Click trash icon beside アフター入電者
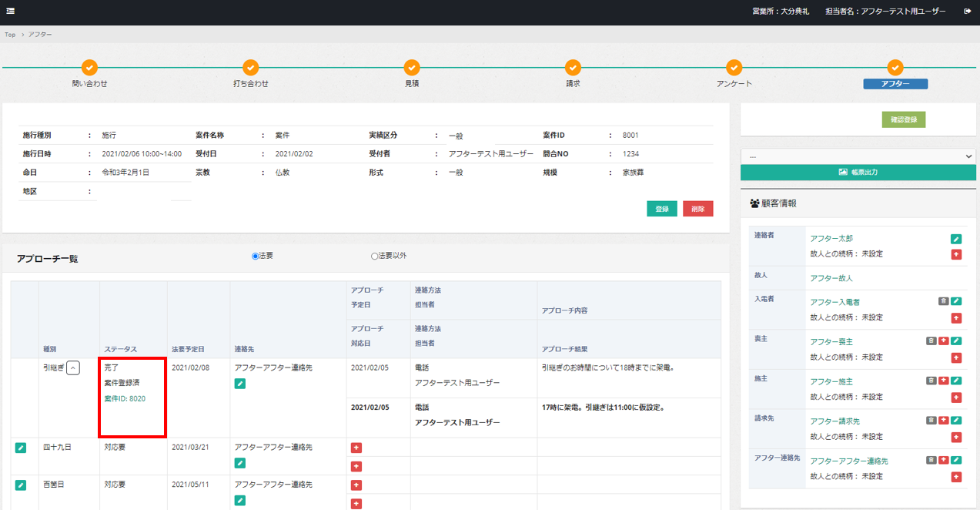This screenshot has height=510, width=980. [943, 301]
